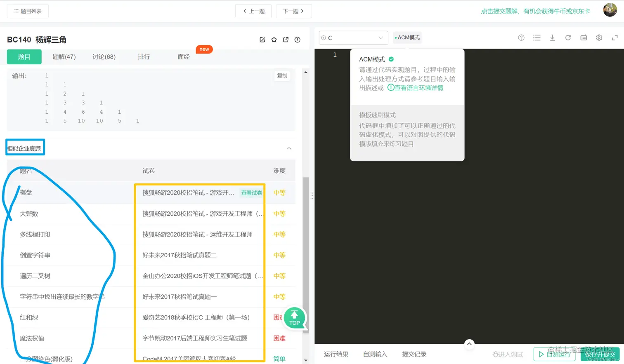Expand the editor to fullscreen with the corner icon
This screenshot has height=364, width=624.
click(x=615, y=37)
